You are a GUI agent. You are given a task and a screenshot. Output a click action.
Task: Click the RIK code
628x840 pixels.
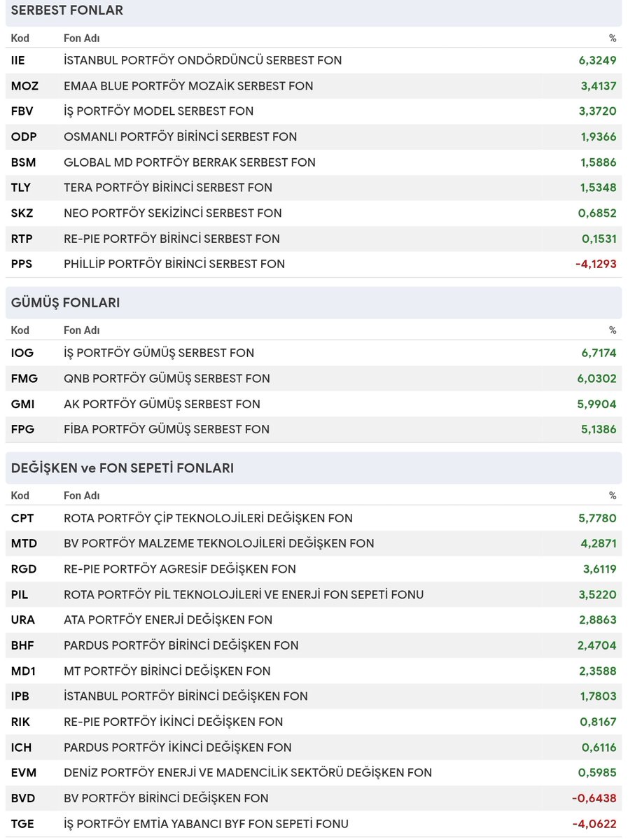[21, 722]
